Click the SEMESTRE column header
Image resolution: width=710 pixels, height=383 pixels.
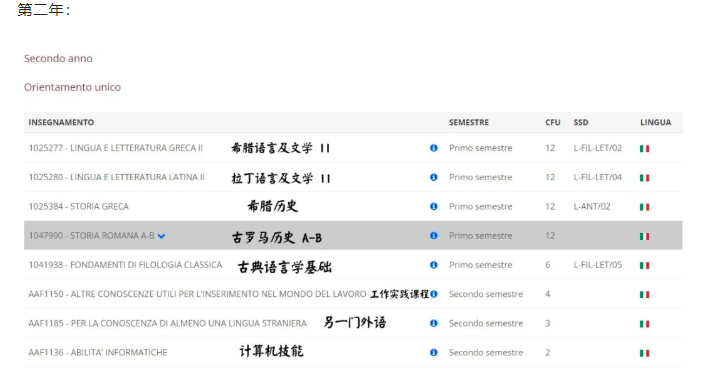[469, 122]
